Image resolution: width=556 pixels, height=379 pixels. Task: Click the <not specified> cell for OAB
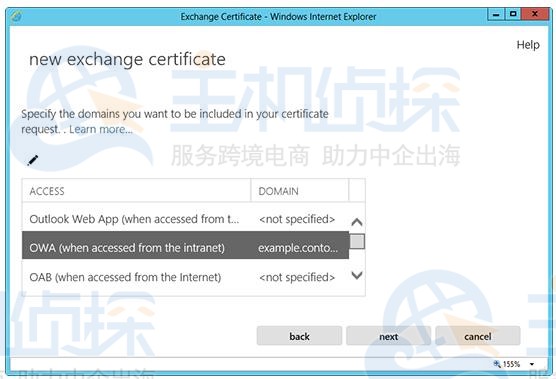point(297,277)
